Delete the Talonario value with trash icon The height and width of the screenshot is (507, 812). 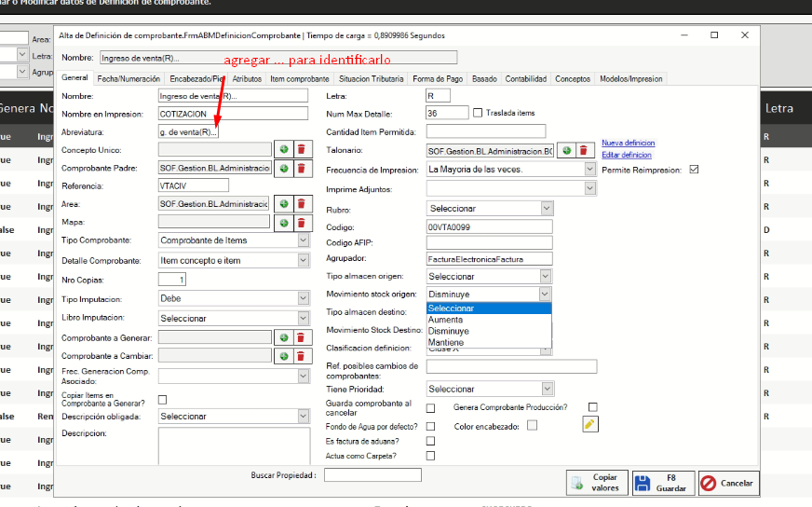[x=583, y=150]
